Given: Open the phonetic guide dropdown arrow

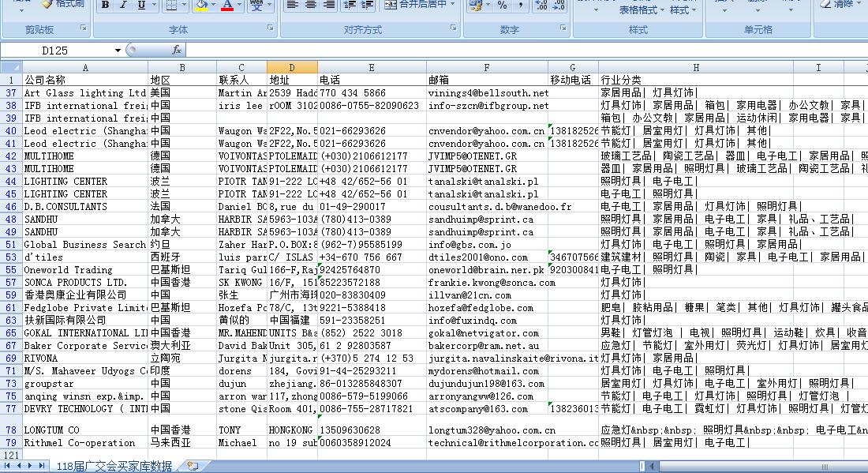Looking at the screenshot, I should [x=269, y=5].
